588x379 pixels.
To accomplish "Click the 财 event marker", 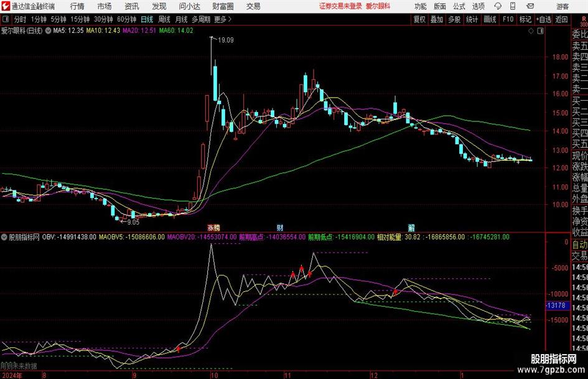I will click(280, 228).
